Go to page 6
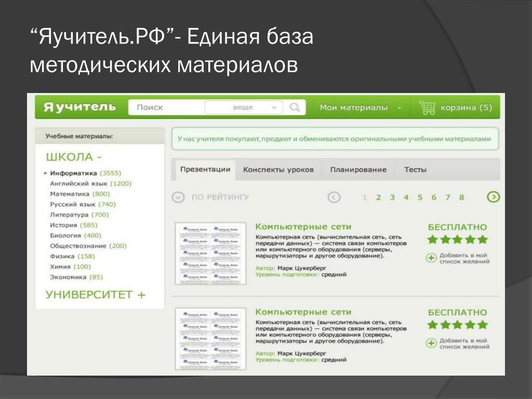532x399 pixels. point(434,197)
